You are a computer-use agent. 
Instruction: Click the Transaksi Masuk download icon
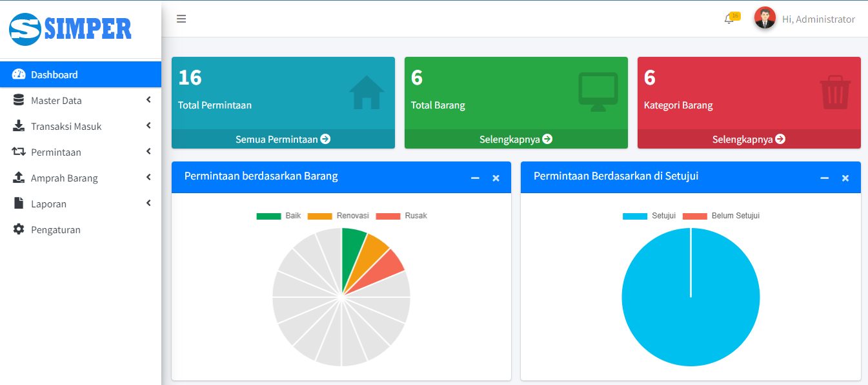point(19,126)
